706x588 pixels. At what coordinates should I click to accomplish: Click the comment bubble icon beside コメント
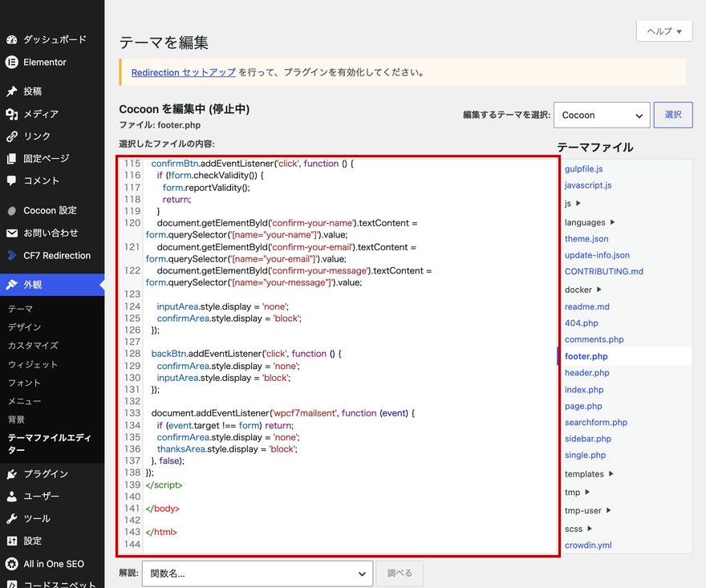pos(12,180)
